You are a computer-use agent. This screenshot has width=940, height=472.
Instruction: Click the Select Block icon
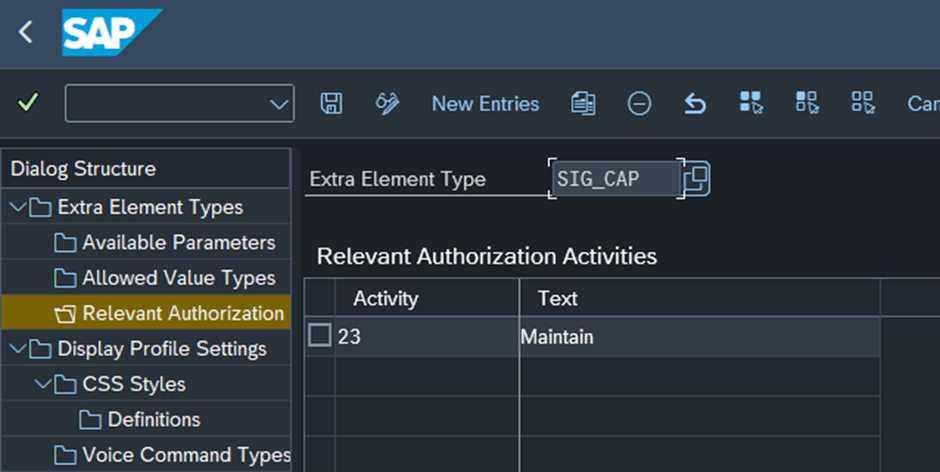806,103
